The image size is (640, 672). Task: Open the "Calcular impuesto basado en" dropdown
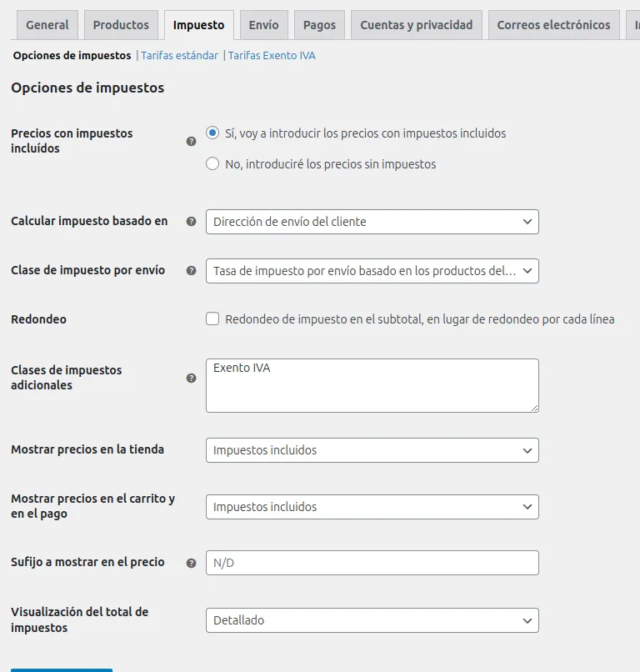point(372,222)
